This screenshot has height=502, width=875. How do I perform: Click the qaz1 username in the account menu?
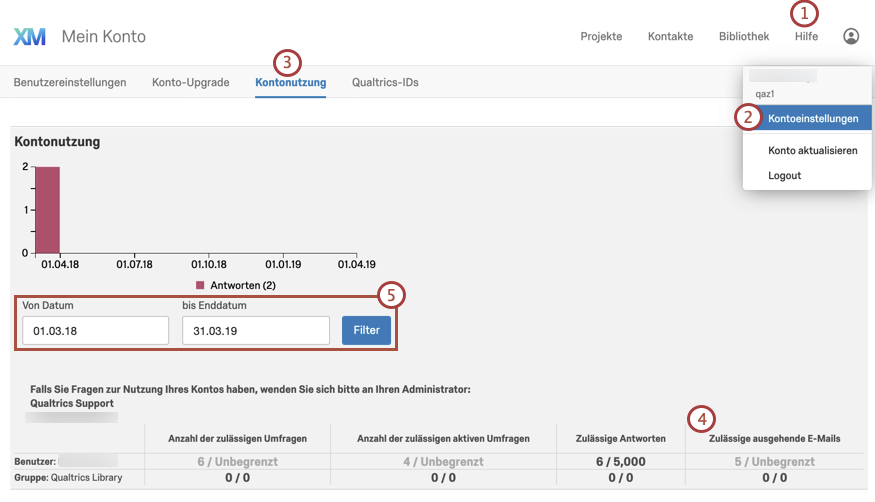point(765,94)
